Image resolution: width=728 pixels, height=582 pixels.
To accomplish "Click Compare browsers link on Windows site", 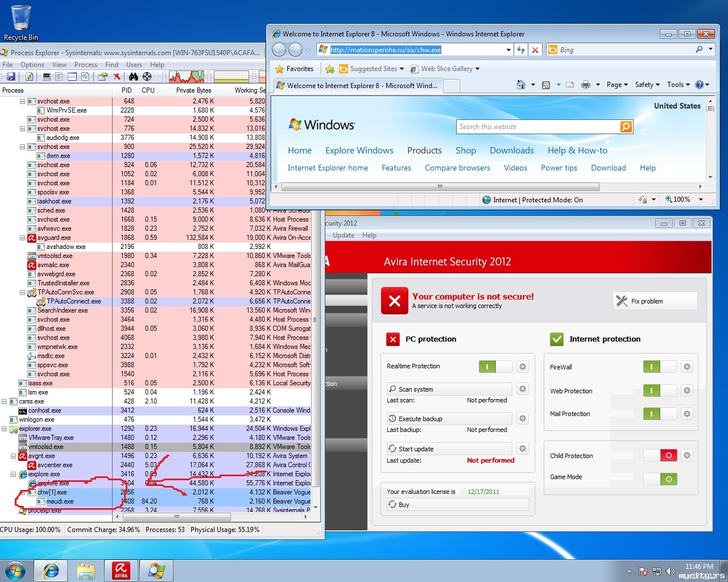I will point(457,168).
